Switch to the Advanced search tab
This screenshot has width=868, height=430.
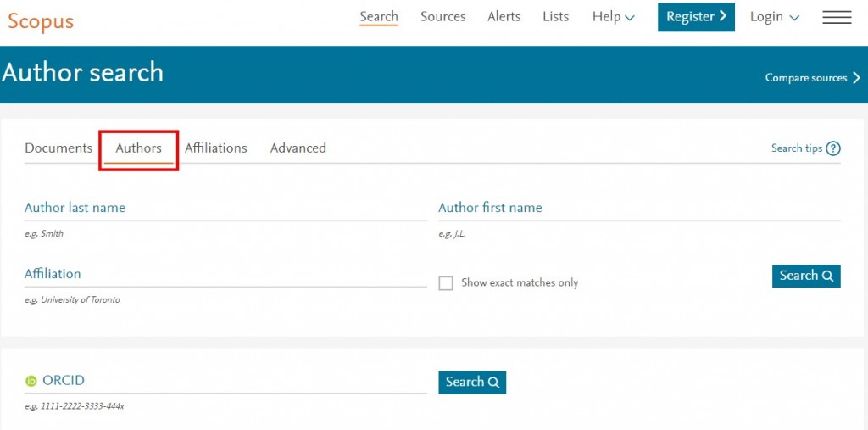click(298, 148)
